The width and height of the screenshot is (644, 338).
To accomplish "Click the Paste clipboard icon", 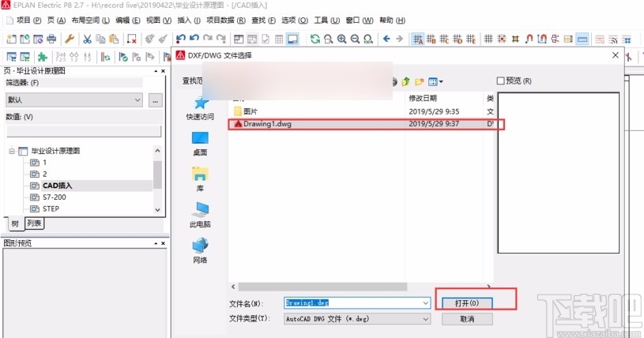I will point(114,39).
